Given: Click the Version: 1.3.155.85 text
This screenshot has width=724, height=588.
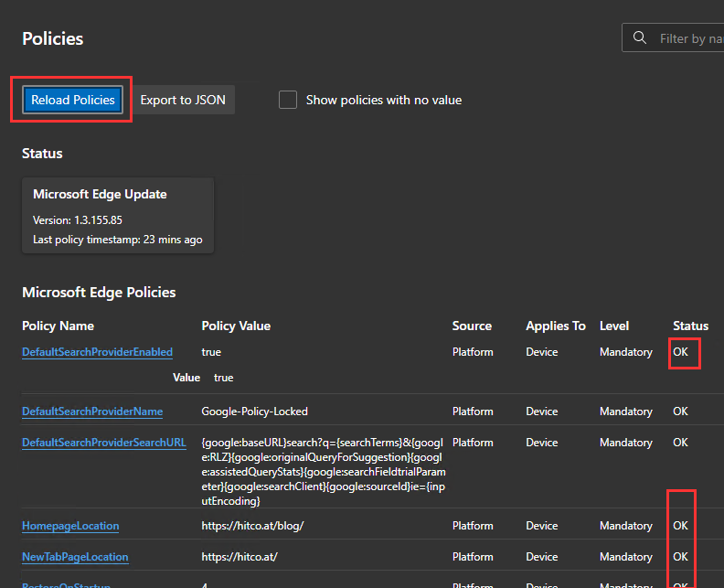Looking at the screenshot, I should tap(77, 219).
